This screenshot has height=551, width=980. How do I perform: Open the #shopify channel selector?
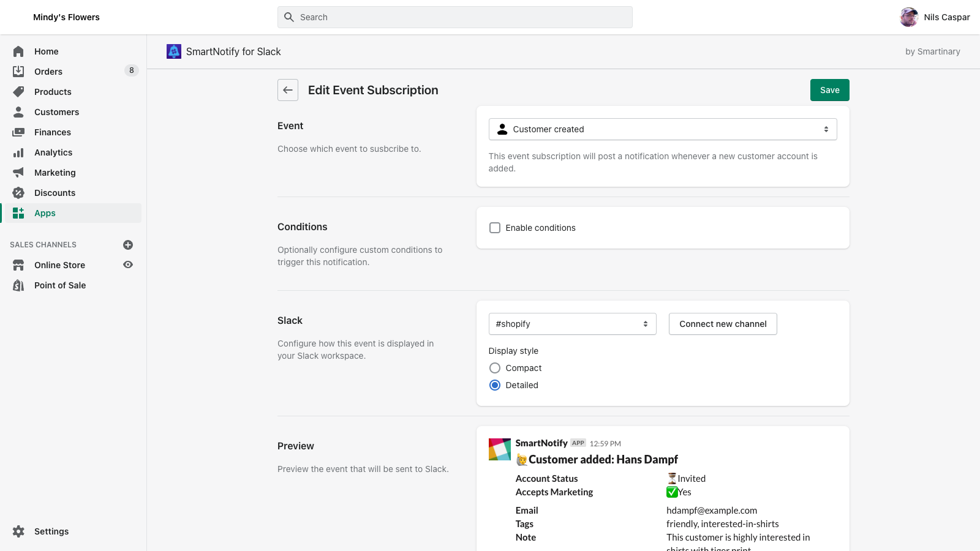pyautogui.click(x=571, y=324)
